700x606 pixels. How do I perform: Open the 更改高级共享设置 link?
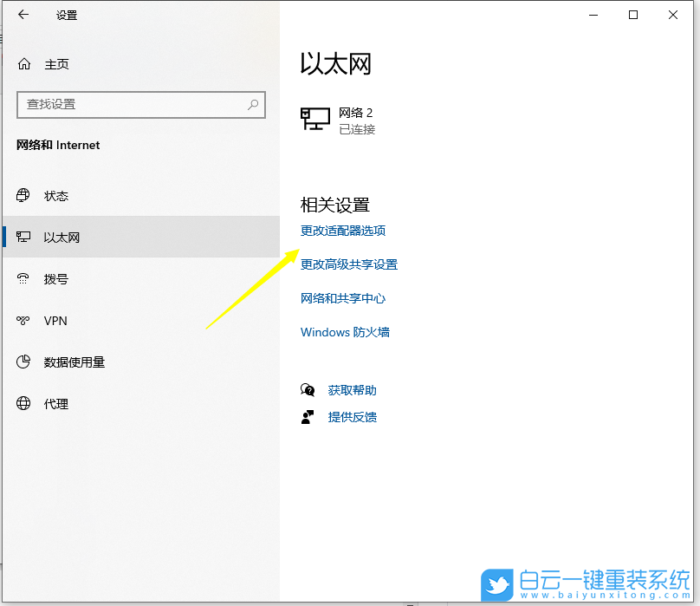tap(349, 264)
